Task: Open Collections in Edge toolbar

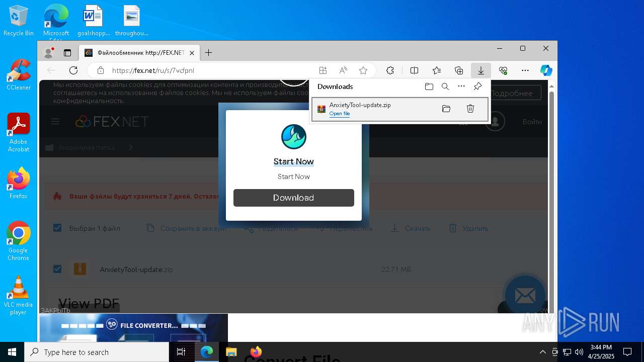Action: click(x=459, y=70)
